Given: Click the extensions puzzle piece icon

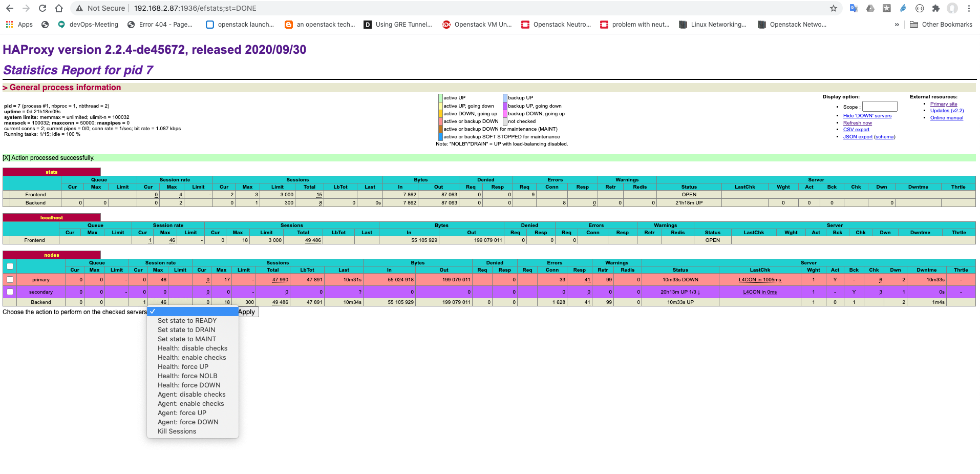Looking at the screenshot, I should point(936,9).
